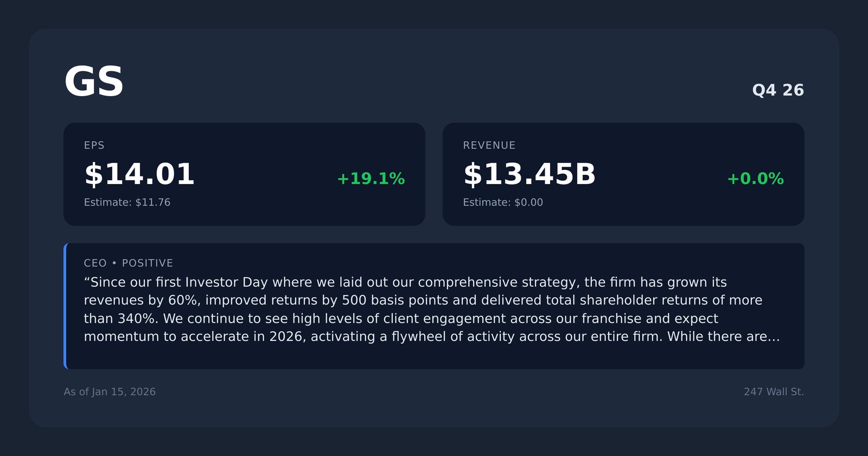
Task: Click the quote line about client engagement
Action: [401, 319]
